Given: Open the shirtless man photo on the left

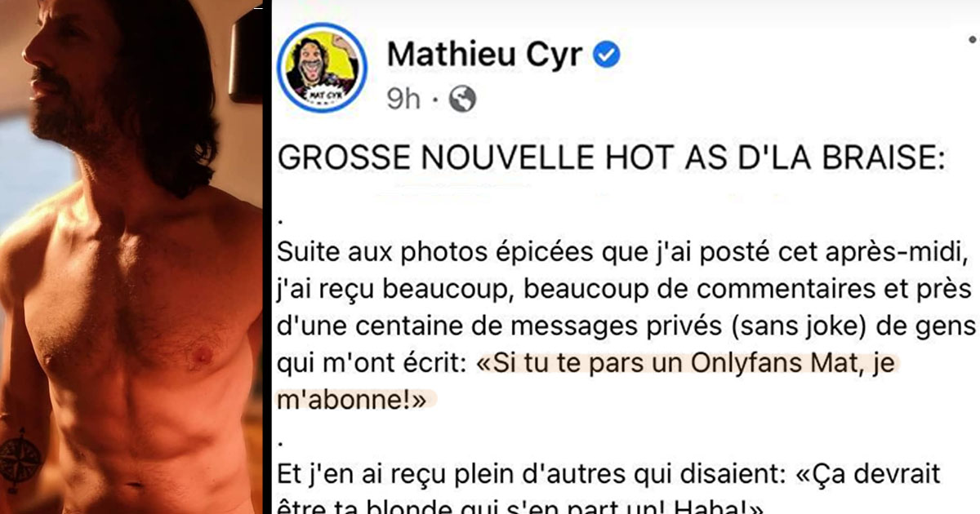Looking at the screenshot, I should point(132,257).
